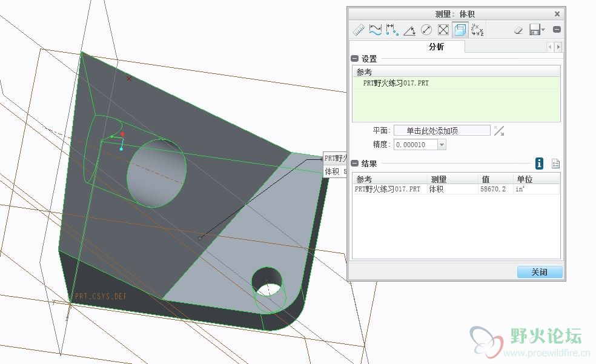Image resolution: width=596 pixels, height=364 pixels.
Task: Click the 精度 value field
Action: (x=416, y=145)
